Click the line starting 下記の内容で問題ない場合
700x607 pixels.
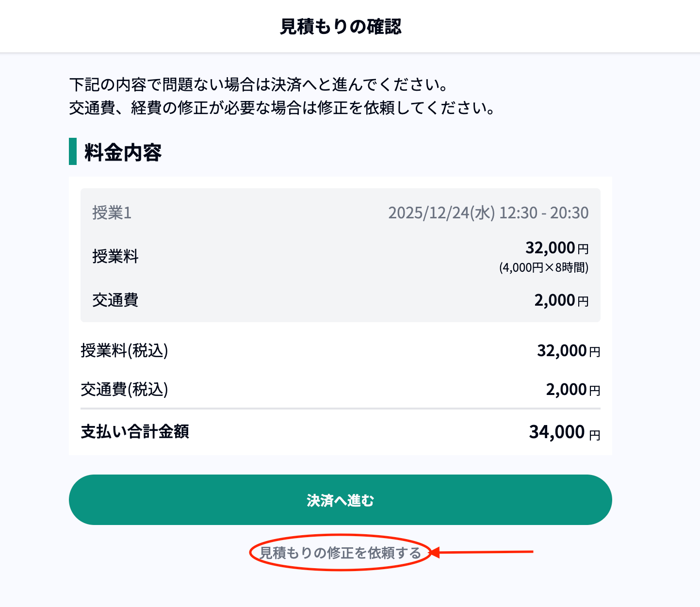(x=259, y=85)
